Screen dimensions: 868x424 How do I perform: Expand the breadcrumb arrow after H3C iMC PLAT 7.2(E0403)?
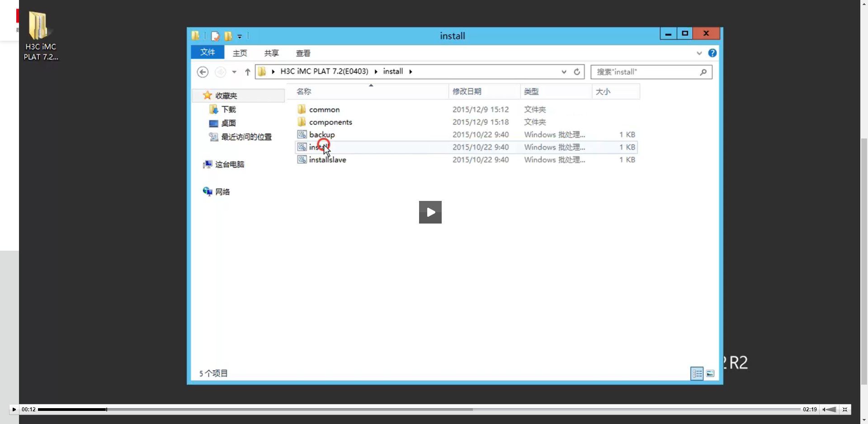[x=376, y=71]
